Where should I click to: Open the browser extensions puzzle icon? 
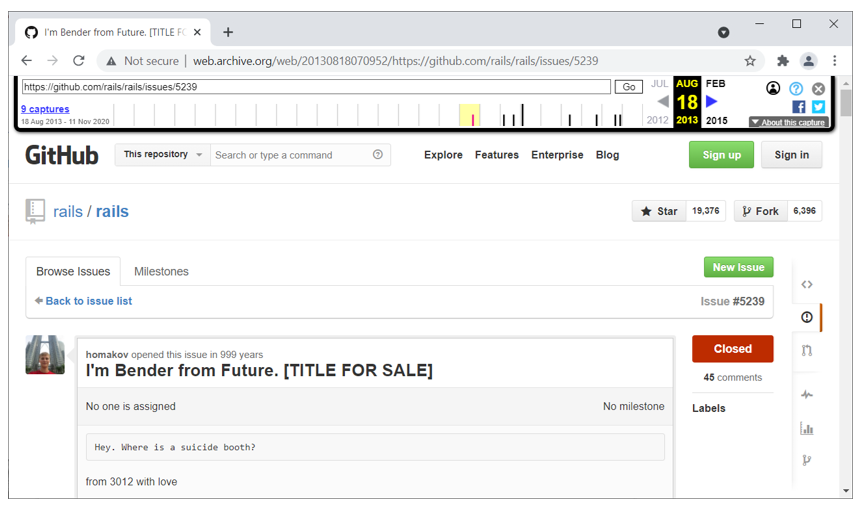[x=783, y=61]
